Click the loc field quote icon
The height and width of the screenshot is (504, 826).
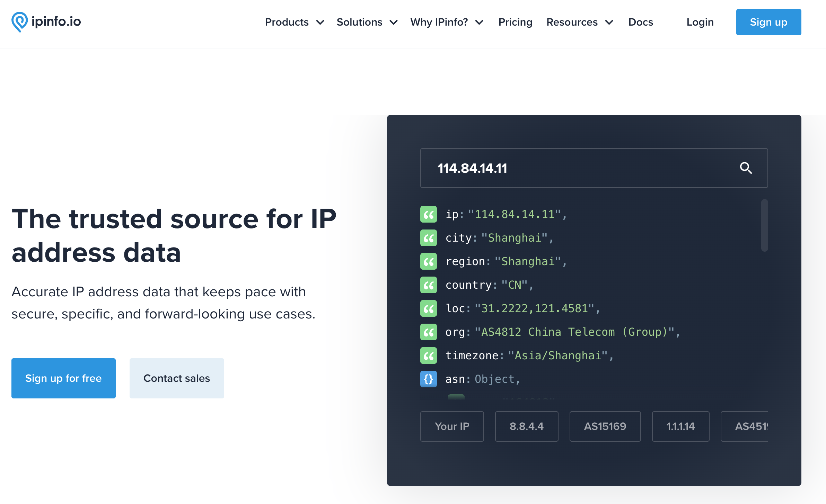(428, 308)
